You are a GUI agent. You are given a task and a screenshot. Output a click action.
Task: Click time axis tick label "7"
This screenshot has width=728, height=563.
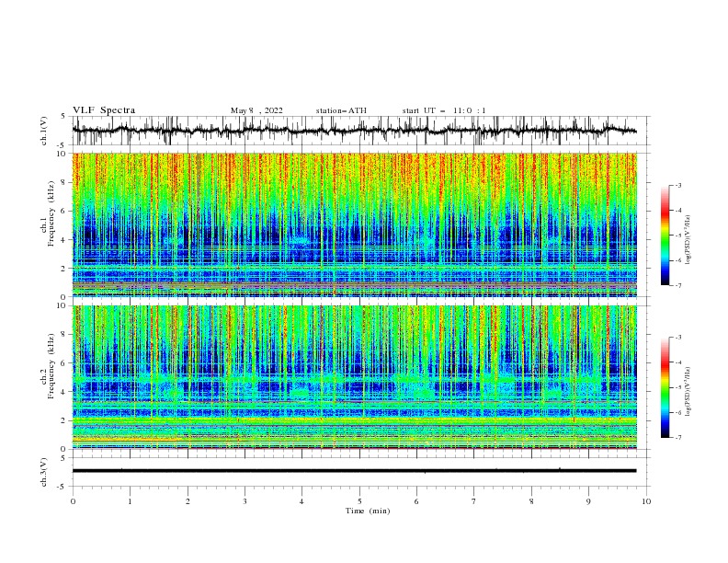point(474,501)
